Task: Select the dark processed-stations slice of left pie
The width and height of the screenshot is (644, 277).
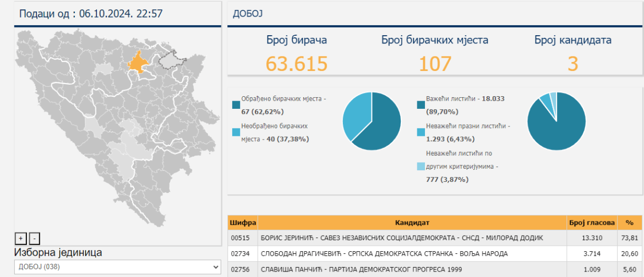Action: (x=381, y=126)
